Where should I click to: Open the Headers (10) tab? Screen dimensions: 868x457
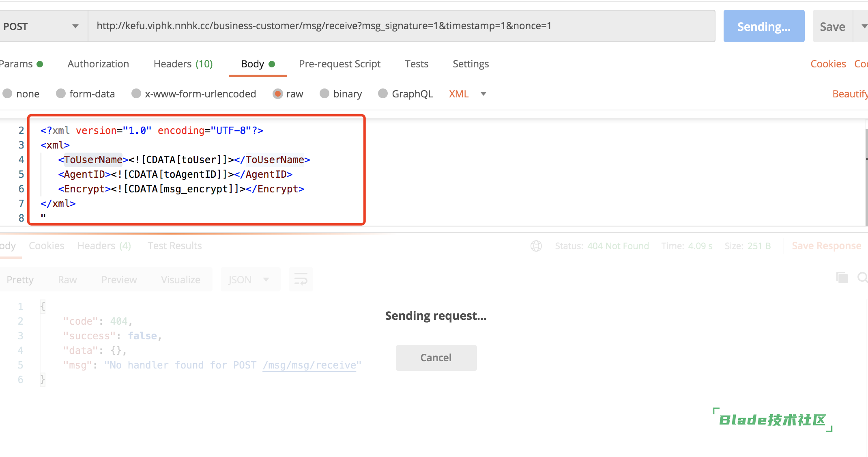183,64
